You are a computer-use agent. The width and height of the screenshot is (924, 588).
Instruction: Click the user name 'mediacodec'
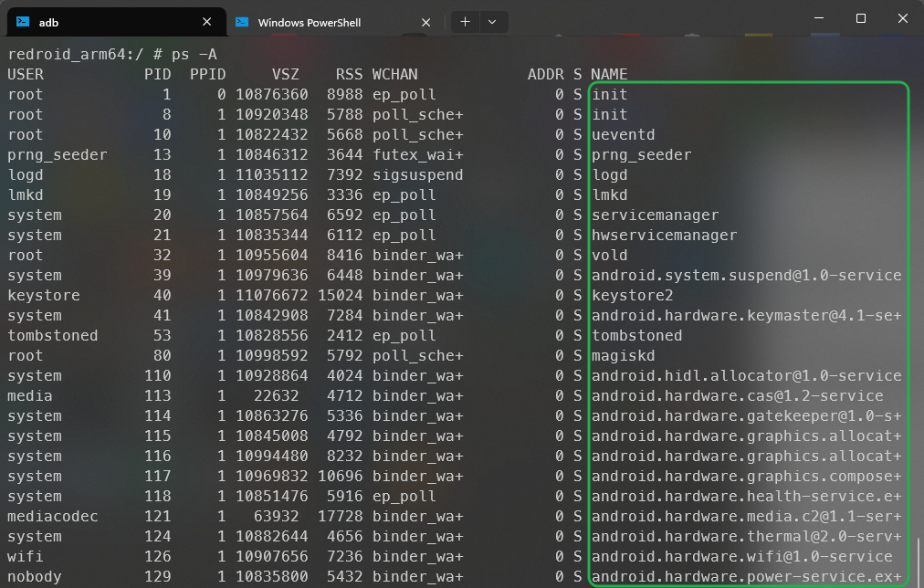52,516
